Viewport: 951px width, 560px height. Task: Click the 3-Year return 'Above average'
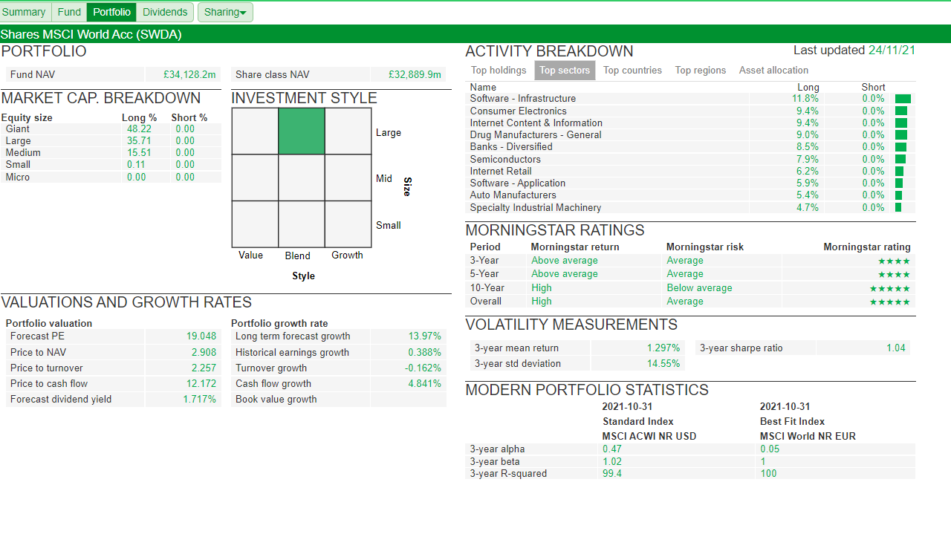(565, 261)
